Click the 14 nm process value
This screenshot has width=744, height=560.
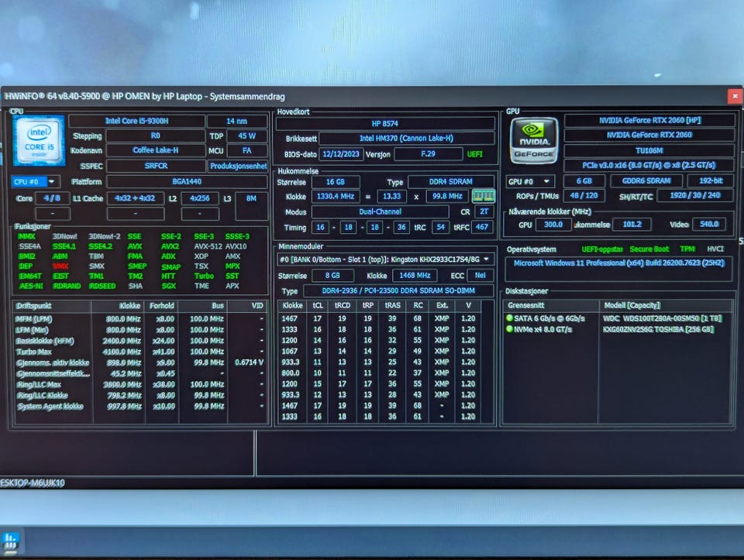[x=237, y=121]
